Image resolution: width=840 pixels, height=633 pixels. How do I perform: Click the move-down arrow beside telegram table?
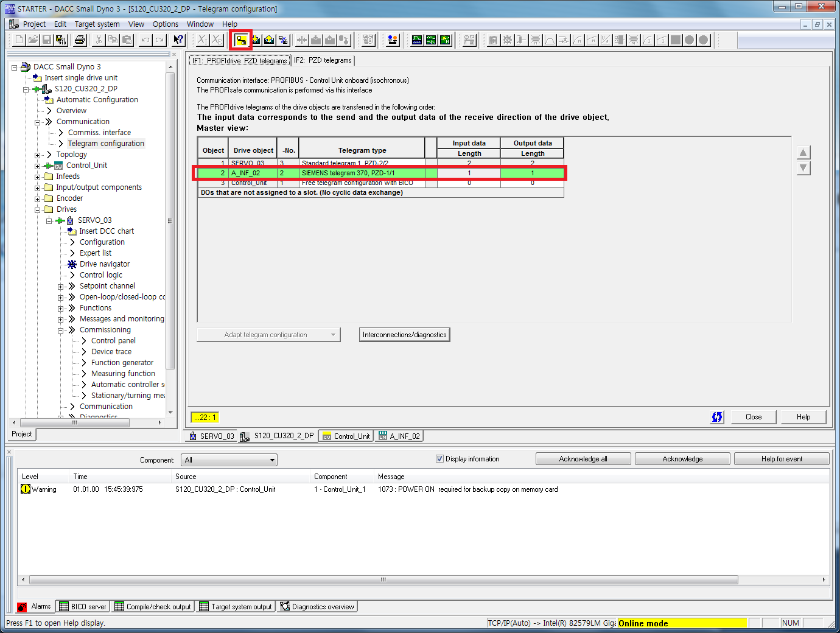click(x=803, y=168)
